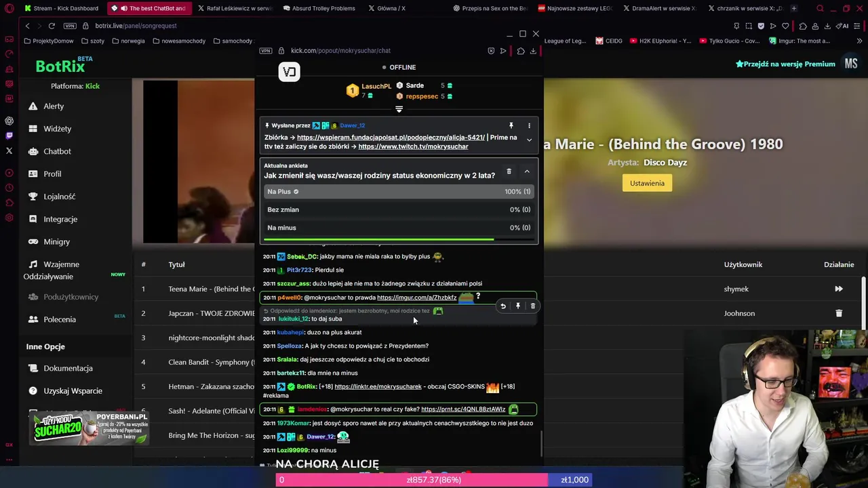Open linktr.ee/mokrysucharek link from BotRix
868x488 pixels.
coord(378,386)
